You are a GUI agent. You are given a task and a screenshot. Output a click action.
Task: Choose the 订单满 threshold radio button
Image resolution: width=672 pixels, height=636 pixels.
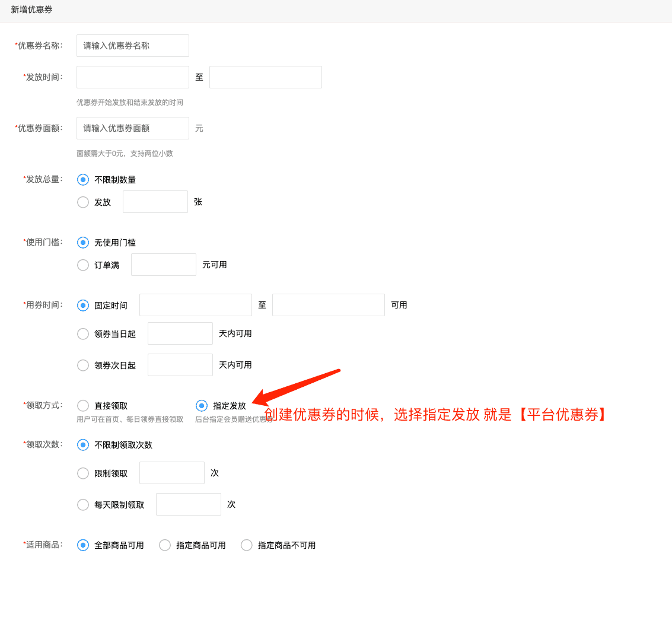[83, 265]
